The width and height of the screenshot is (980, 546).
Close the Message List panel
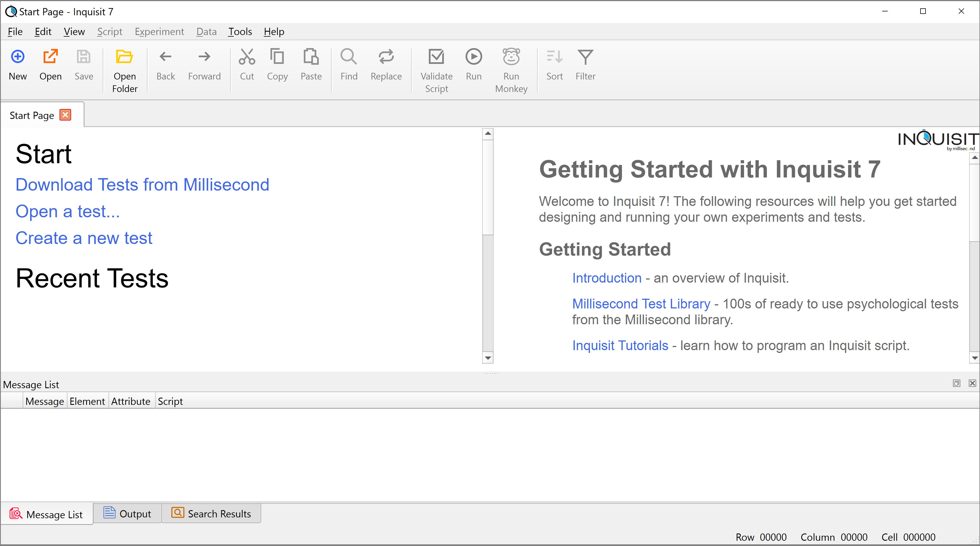click(972, 383)
